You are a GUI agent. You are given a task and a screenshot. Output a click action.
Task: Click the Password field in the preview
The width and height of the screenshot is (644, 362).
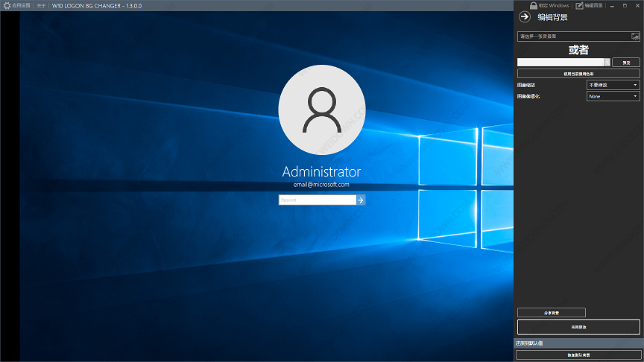(317, 200)
